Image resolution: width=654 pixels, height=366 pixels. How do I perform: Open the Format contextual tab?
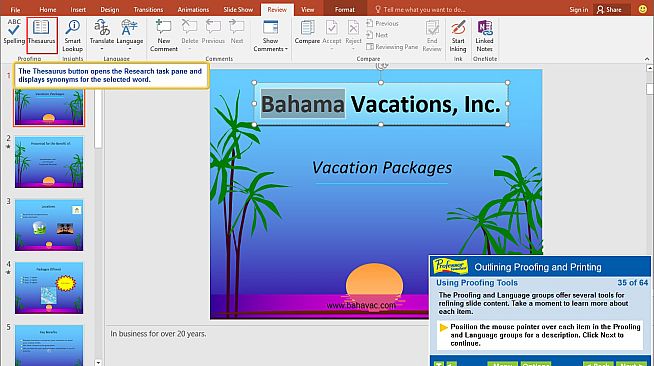click(345, 10)
